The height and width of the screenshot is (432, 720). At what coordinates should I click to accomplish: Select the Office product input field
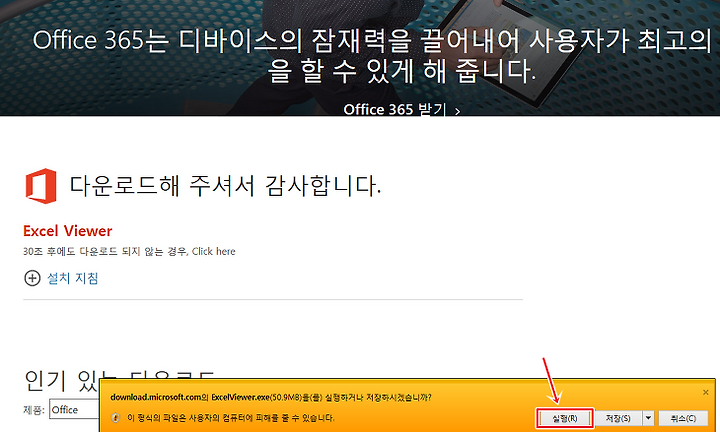click(x=74, y=410)
